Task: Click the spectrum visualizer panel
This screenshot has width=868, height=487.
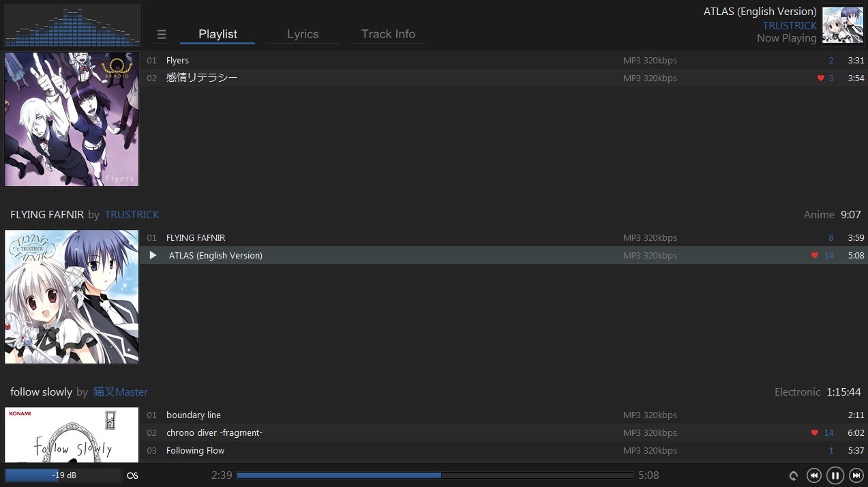Action: pos(73,25)
